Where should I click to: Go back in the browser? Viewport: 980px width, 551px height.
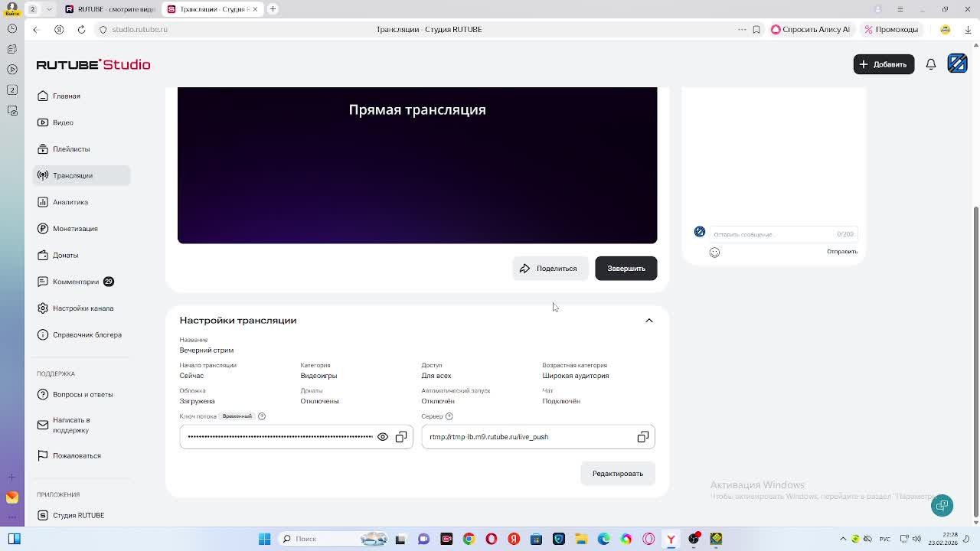pyautogui.click(x=35, y=30)
